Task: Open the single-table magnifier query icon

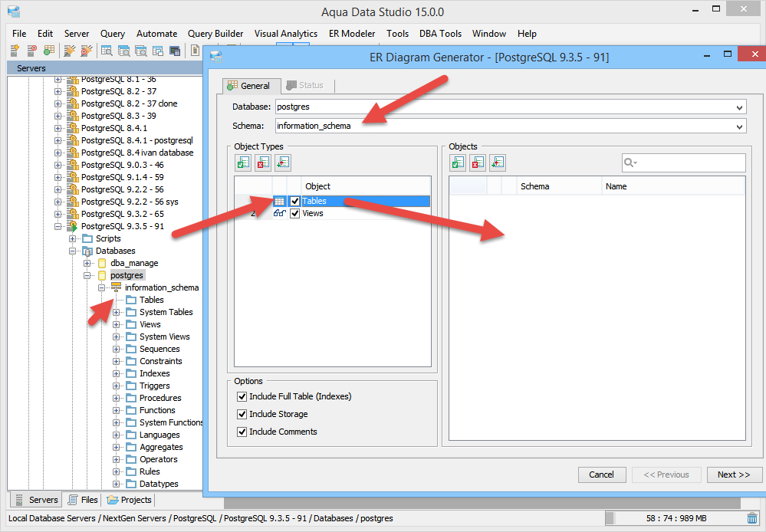Action: [x=107, y=51]
